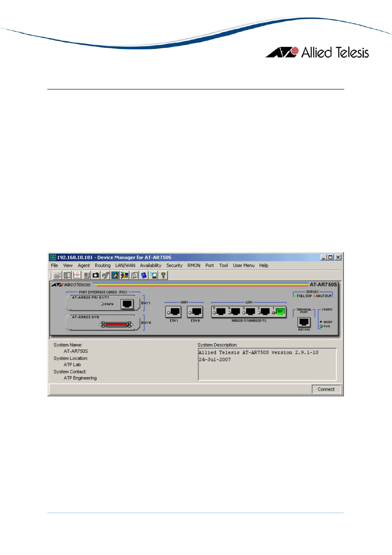The image size is (392, 555).
Task: Click the date 24-Jul-2007 in description
Action: click(x=215, y=360)
